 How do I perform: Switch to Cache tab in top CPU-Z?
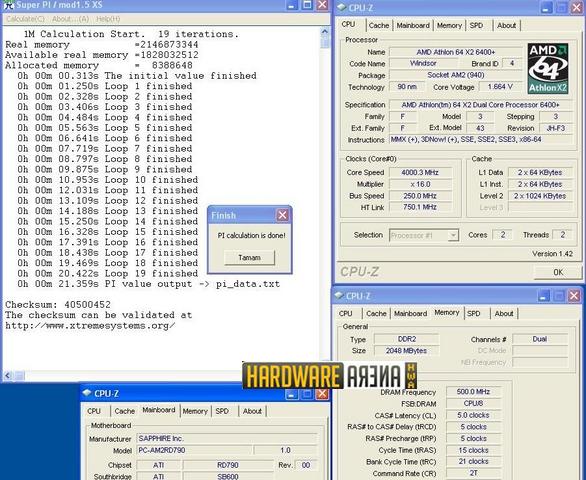[379, 25]
